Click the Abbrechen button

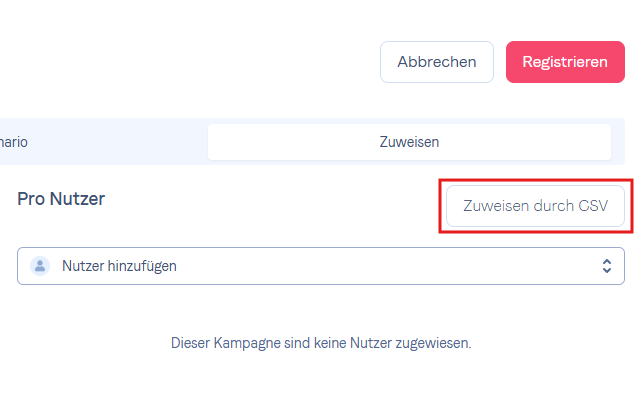click(x=437, y=62)
